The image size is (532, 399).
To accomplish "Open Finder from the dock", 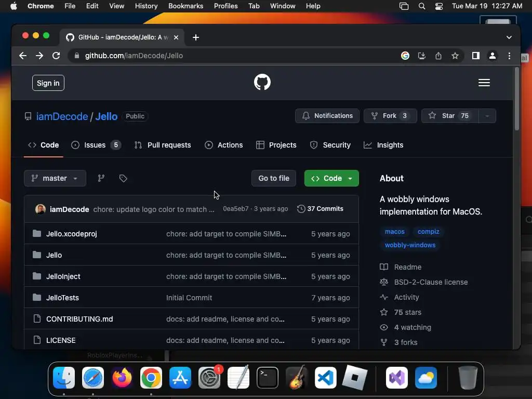I will click(x=64, y=378).
